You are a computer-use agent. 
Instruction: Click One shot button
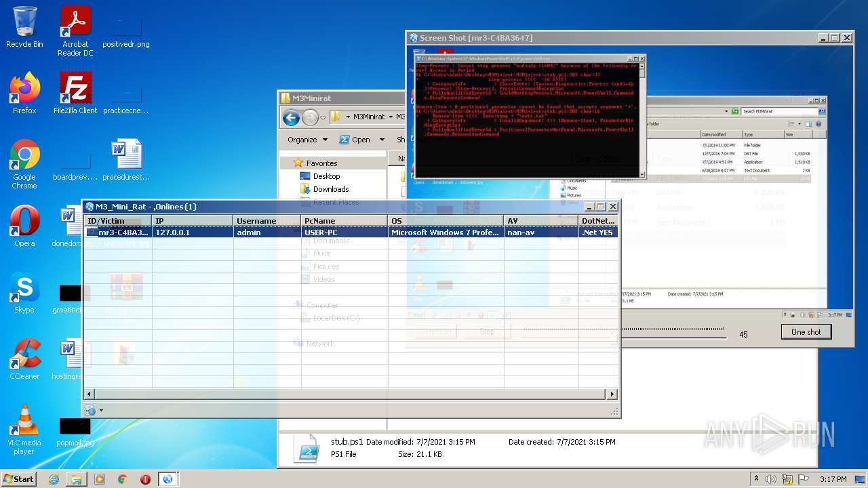(806, 332)
